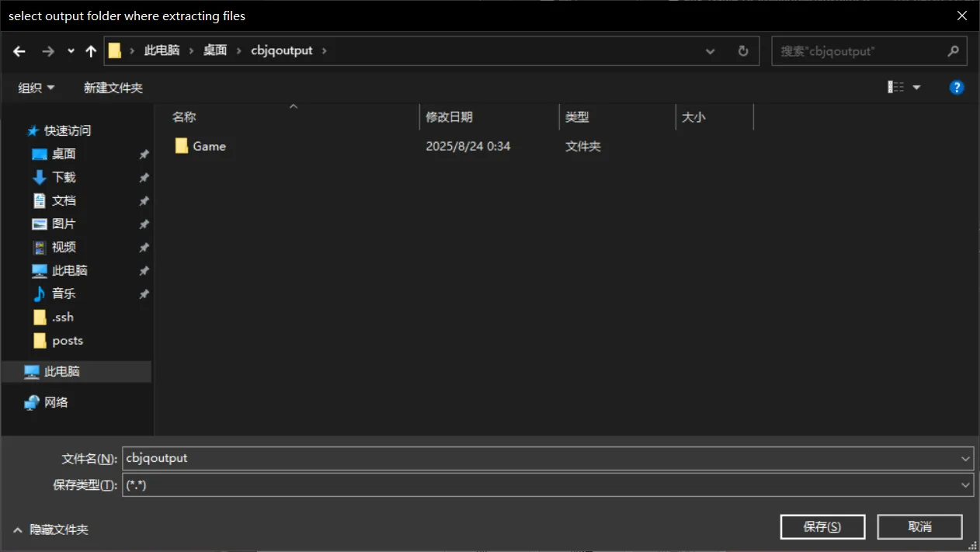Viewport: 980px width, 552px height.
Task: Open the recent locations dropdown arrow
Action: click(x=71, y=51)
